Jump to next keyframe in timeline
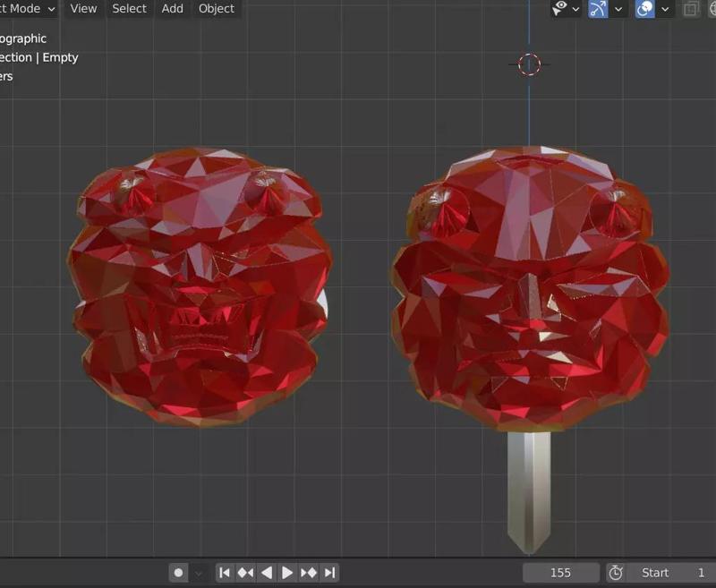This screenshot has height=588, width=716. (x=308, y=573)
